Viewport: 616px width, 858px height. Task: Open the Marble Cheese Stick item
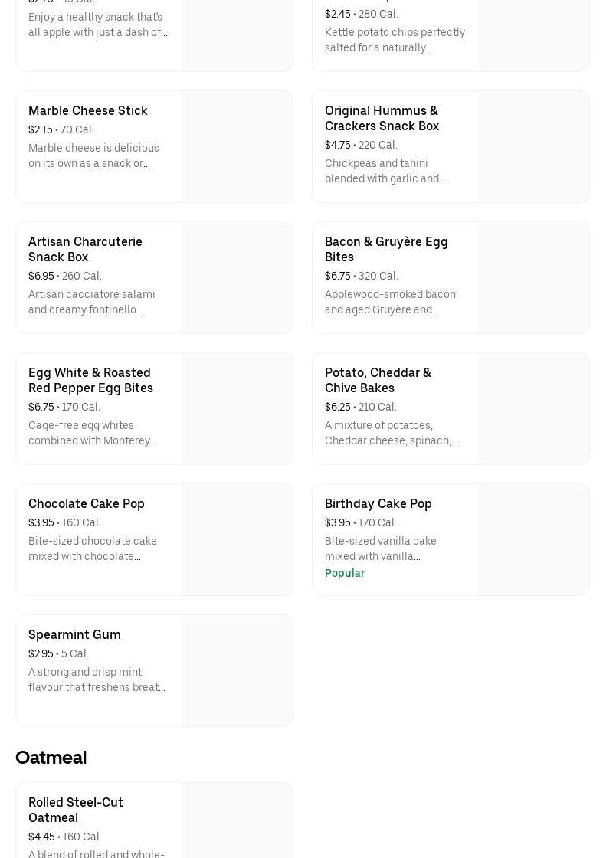pyautogui.click(x=88, y=110)
